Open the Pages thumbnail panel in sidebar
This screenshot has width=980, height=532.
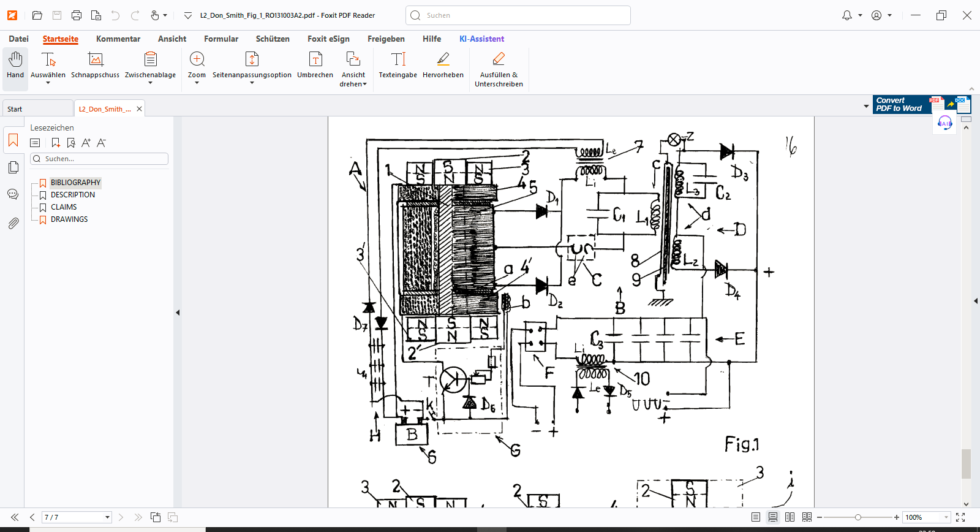pyautogui.click(x=13, y=167)
